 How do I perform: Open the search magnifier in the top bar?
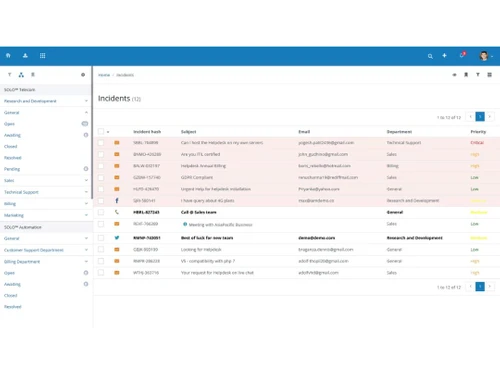tap(430, 56)
